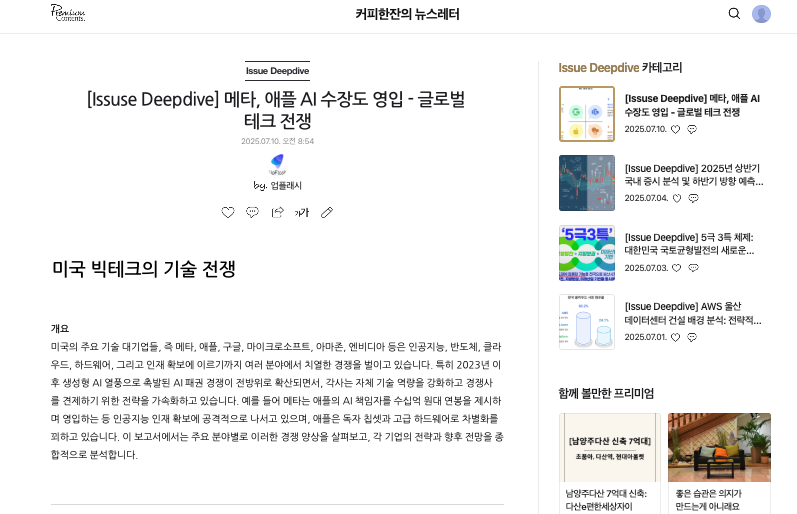797x514 pixels.
Task: Like the 2025.07.01 sidebar article heart
Action: coord(675,337)
